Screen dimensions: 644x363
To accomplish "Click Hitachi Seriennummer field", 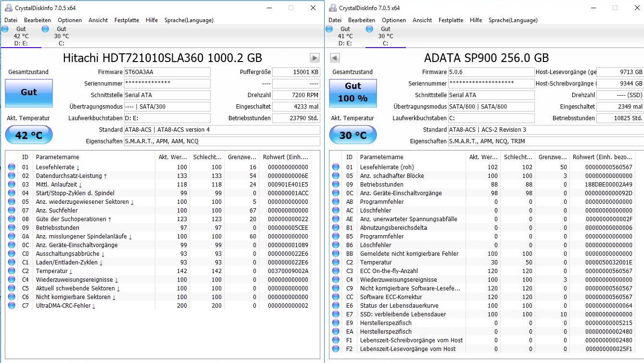I will [167, 84].
